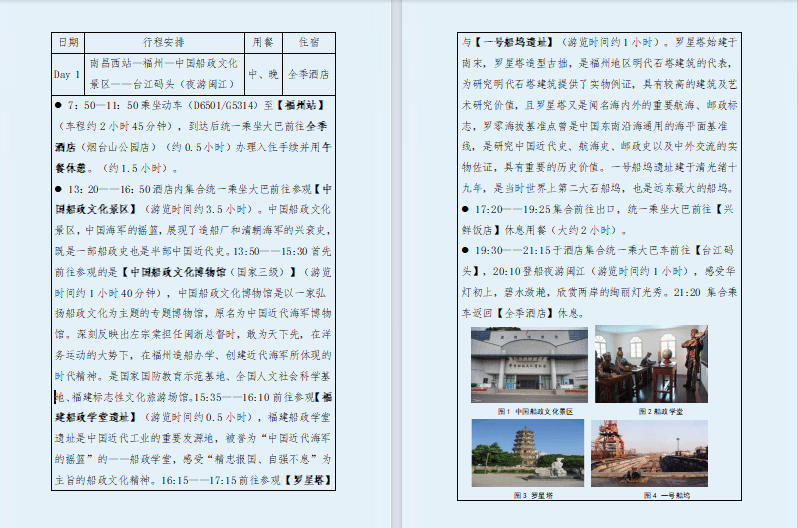Select the Day 1 table cell
The height and width of the screenshot is (528, 798).
(x=68, y=73)
